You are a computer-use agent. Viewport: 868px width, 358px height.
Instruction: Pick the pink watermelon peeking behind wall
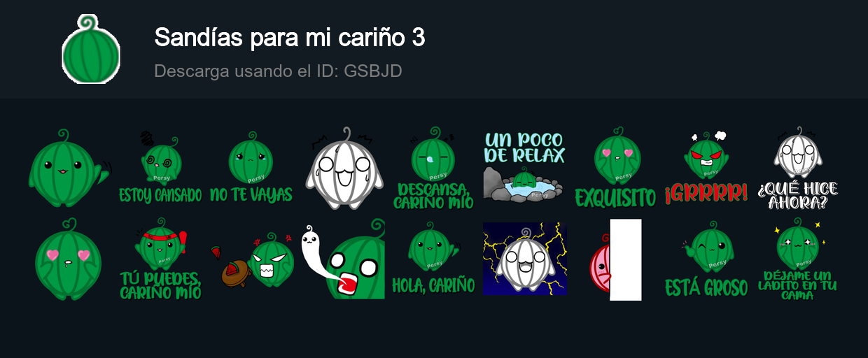615,259
